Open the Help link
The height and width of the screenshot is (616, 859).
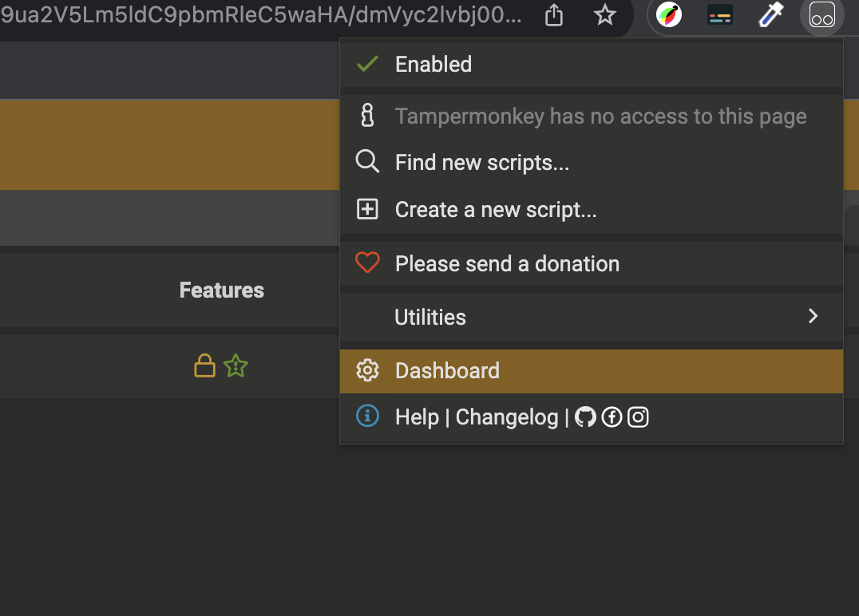click(x=417, y=417)
